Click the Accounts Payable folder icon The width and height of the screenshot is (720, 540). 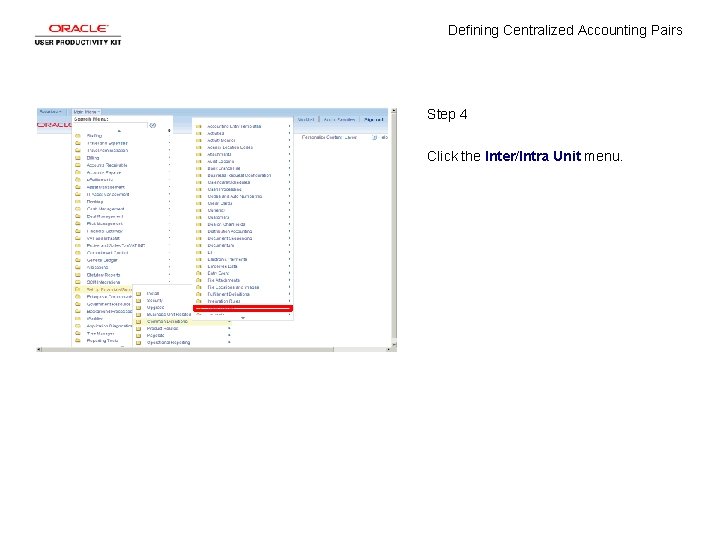tap(78, 172)
